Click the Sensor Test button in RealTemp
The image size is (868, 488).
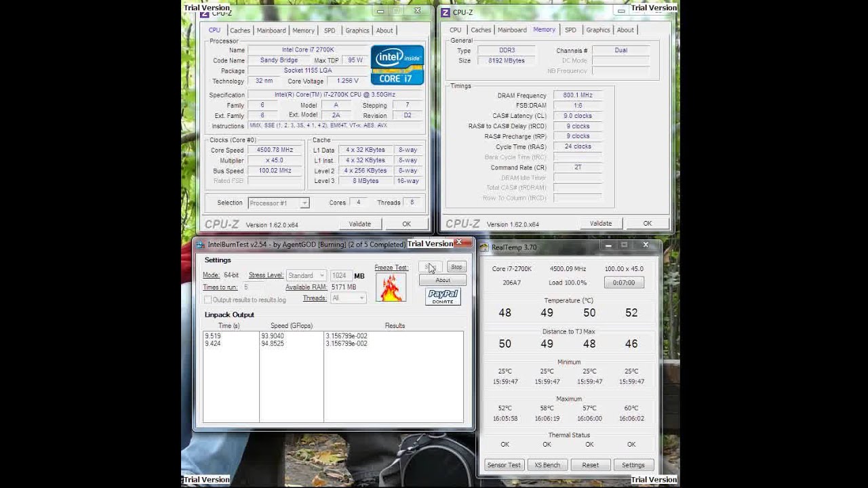(x=504, y=465)
